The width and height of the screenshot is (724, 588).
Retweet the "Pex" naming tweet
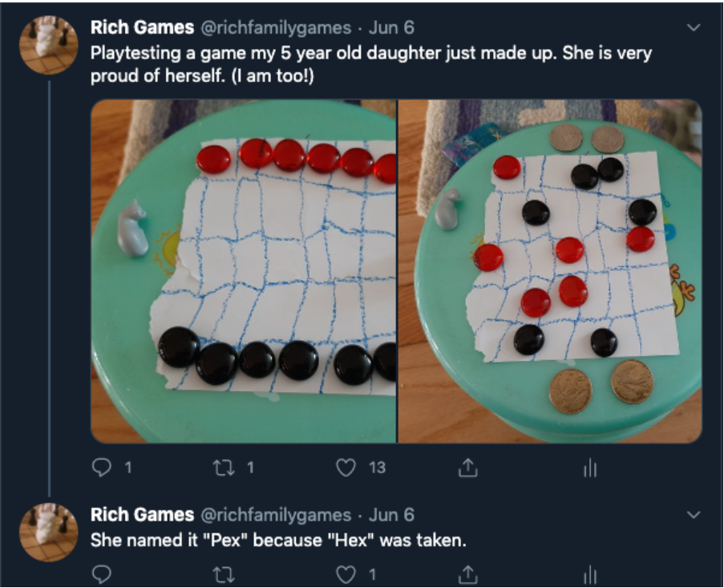tap(223, 574)
